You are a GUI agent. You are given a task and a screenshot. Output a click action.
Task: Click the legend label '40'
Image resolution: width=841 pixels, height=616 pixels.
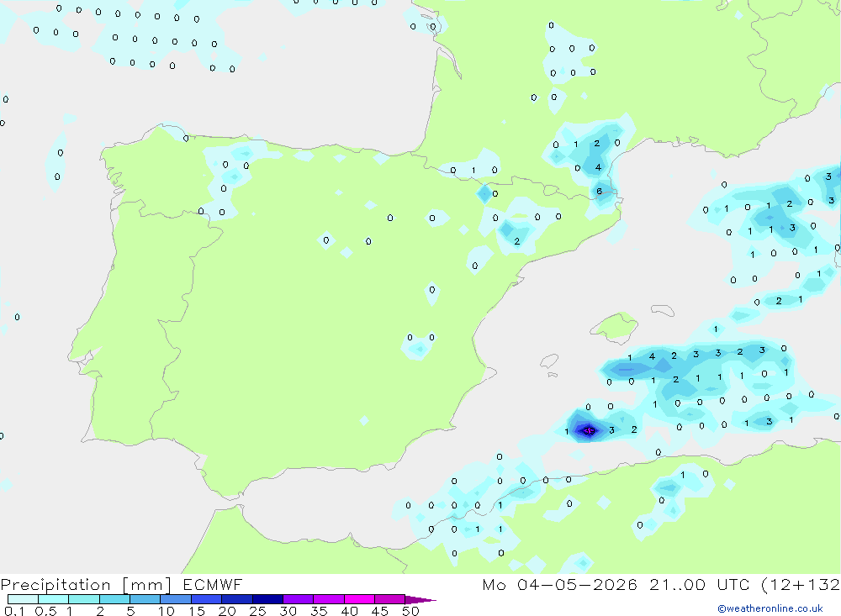pyautogui.click(x=349, y=611)
